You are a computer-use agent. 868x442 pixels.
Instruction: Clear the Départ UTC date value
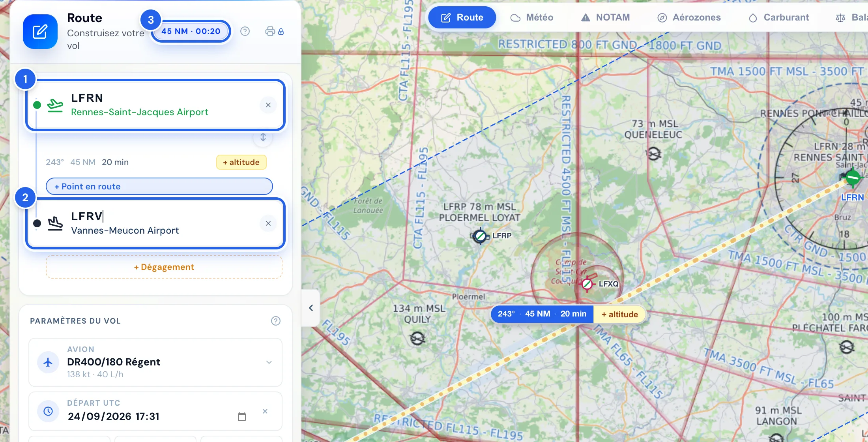(265, 411)
